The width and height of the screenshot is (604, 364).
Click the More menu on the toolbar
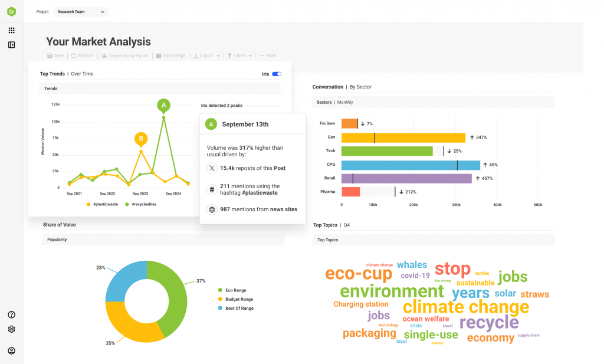pos(268,55)
